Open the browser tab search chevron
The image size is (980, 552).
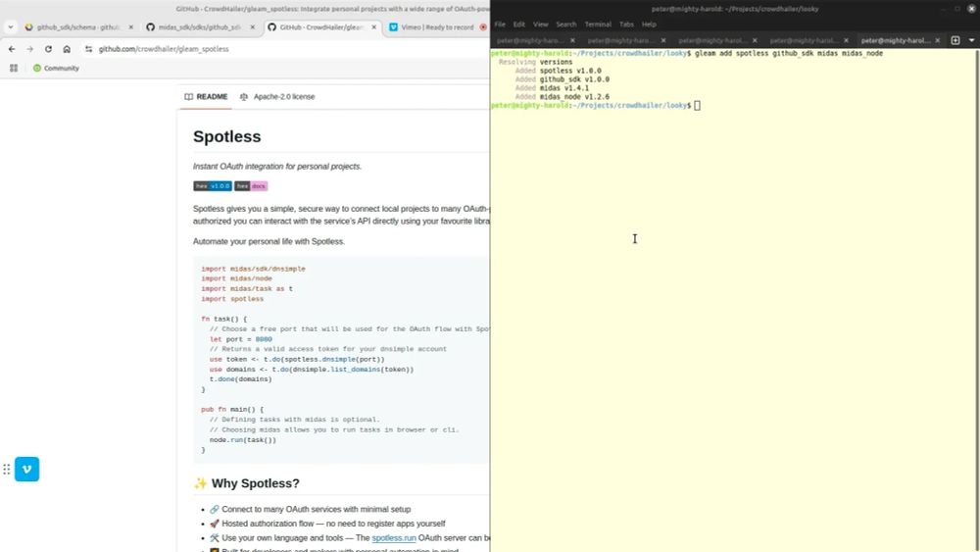click(x=10, y=27)
